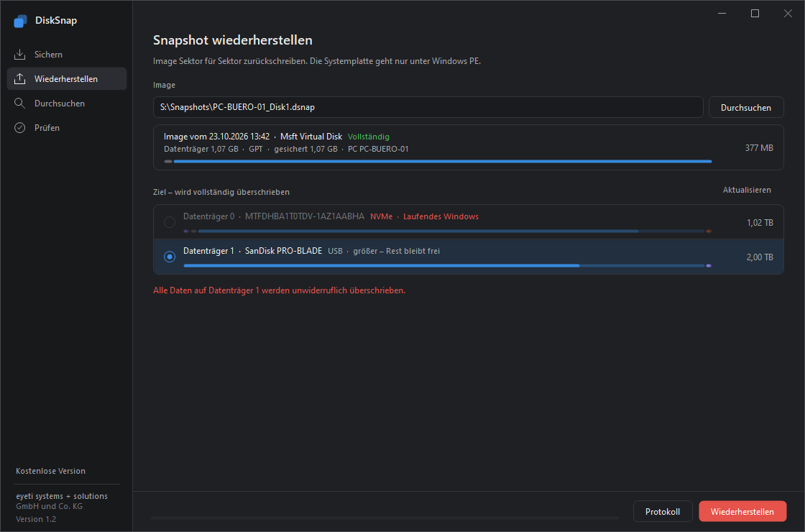This screenshot has width=805, height=532.
Task: Click the "1,02 TB" disk size value
Action: pos(760,223)
